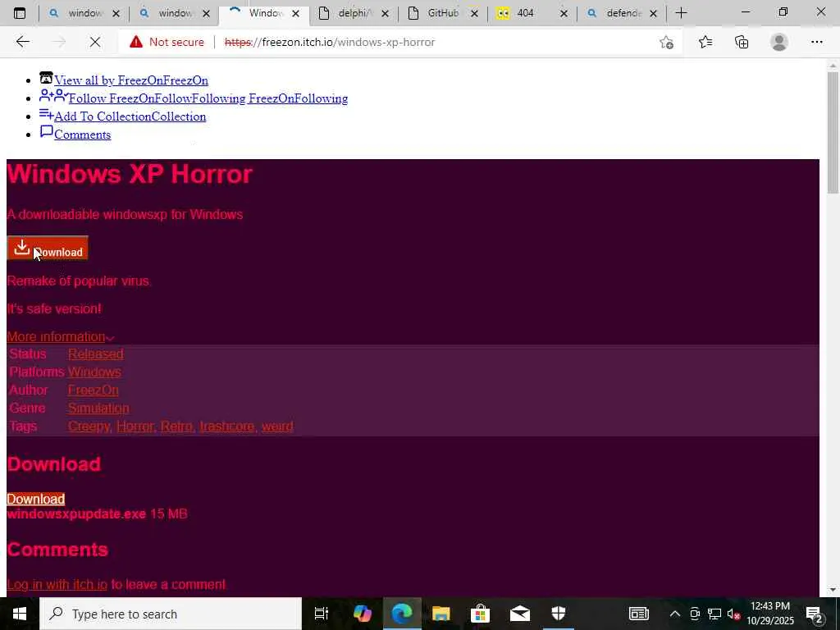Click Add To Collection link
This screenshot has height=630, width=840.
coord(130,116)
